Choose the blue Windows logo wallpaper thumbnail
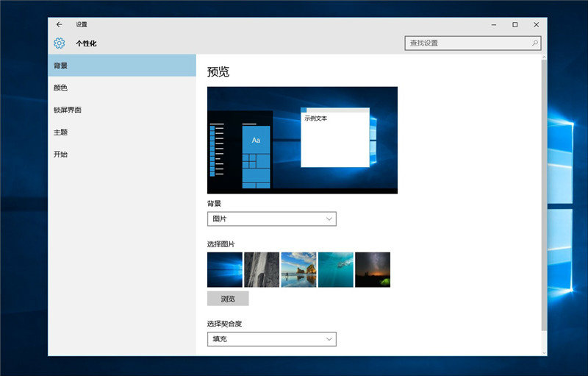Viewport: 588px width, 376px height. pos(225,269)
